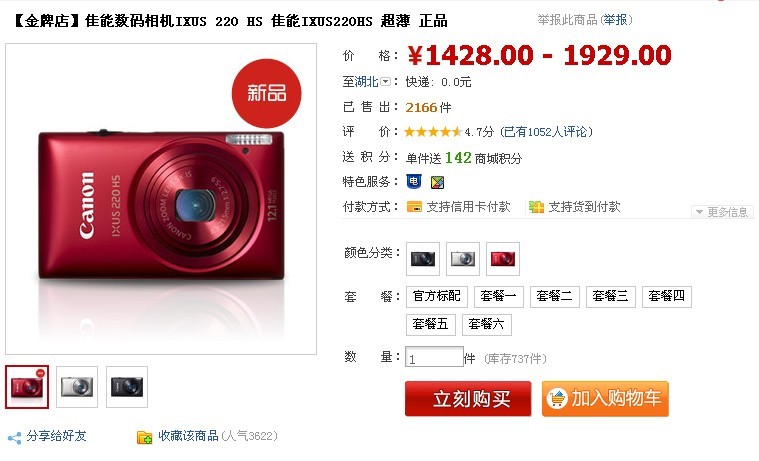Image resolution: width=759 pixels, height=461 pixels.
Task: Click the favorite folder icon
Action: tap(144, 437)
